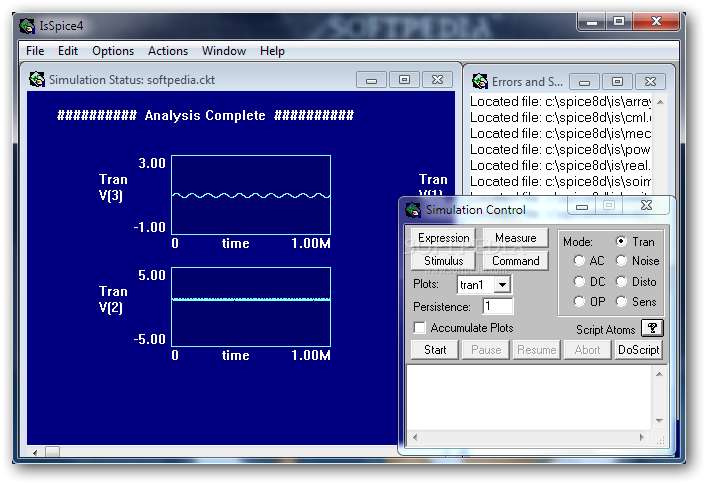Click scroll down arrow in script text area

pos(659,421)
